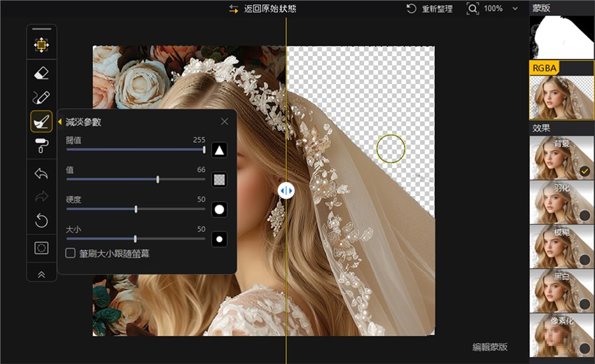
Task: Adjust the 值 slider handle
Action: 158,179
